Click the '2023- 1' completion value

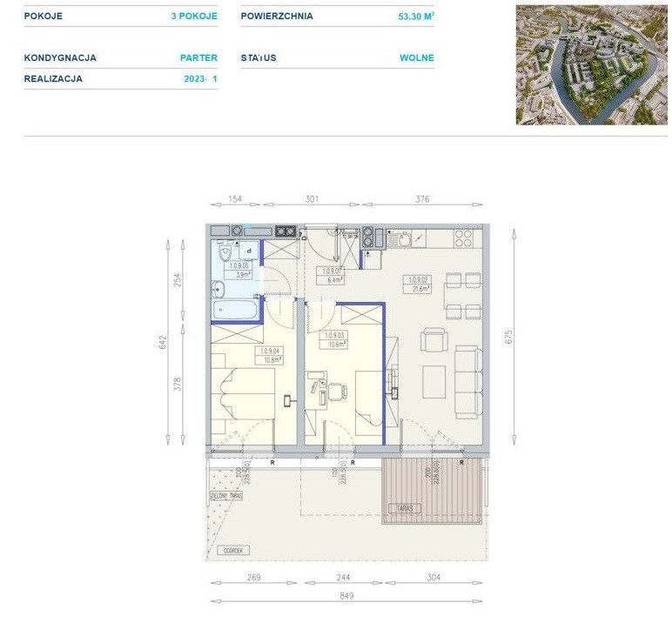[200, 79]
